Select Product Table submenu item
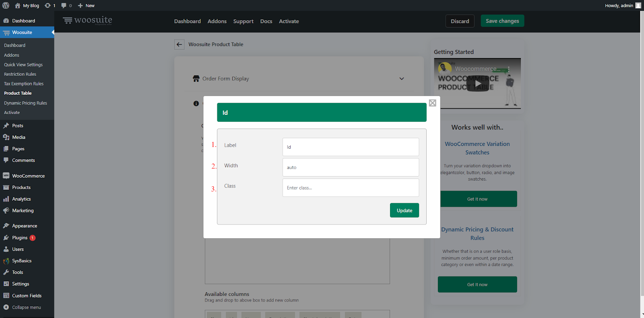This screenshot has width=644, height=318. pyautogui.click(x=18, y=93)
